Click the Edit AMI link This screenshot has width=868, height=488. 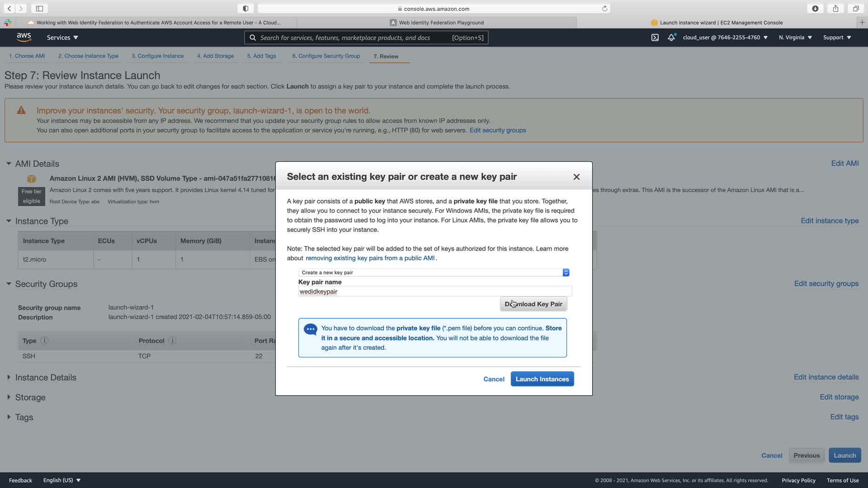coord(845,164)
